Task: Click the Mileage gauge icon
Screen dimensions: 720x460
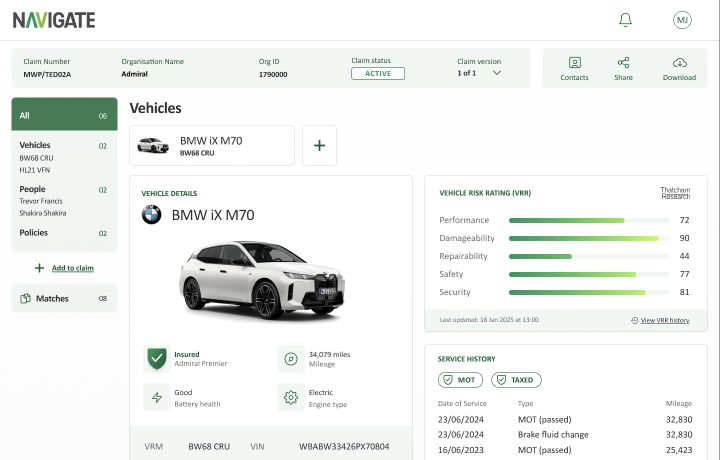Action: tap(291, 359)
